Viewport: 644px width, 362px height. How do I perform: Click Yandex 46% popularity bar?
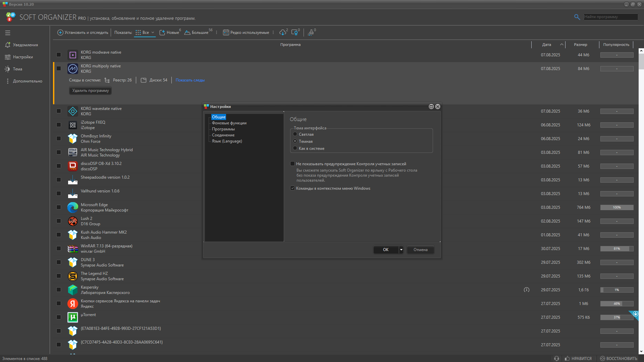coord(617,304)
